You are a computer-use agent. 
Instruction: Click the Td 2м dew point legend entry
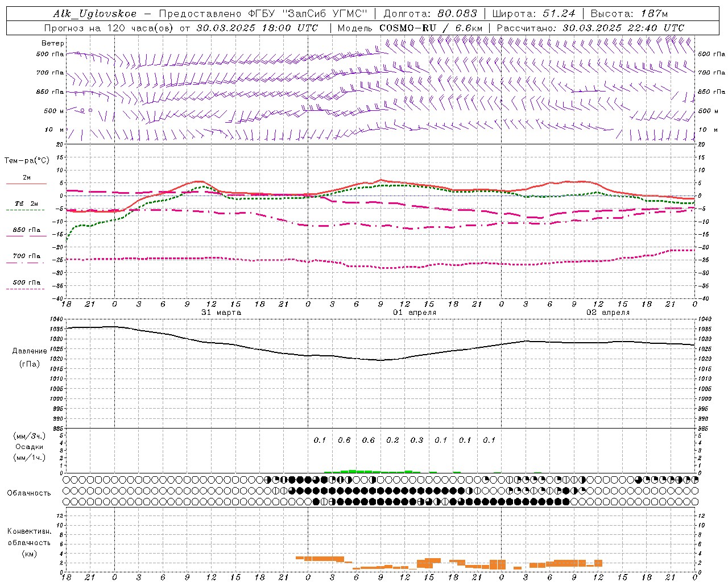27,203
